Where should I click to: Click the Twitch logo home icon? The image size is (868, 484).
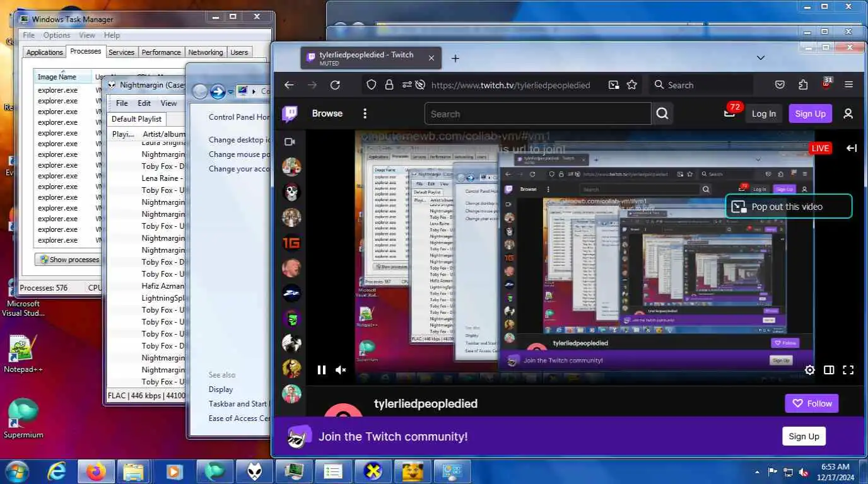pyautogui.click(x=290, y=113)
